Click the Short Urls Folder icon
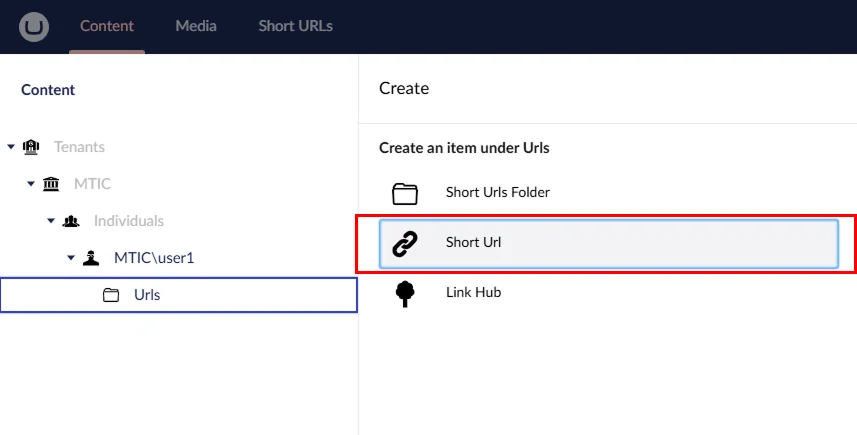 coord(404,193)
